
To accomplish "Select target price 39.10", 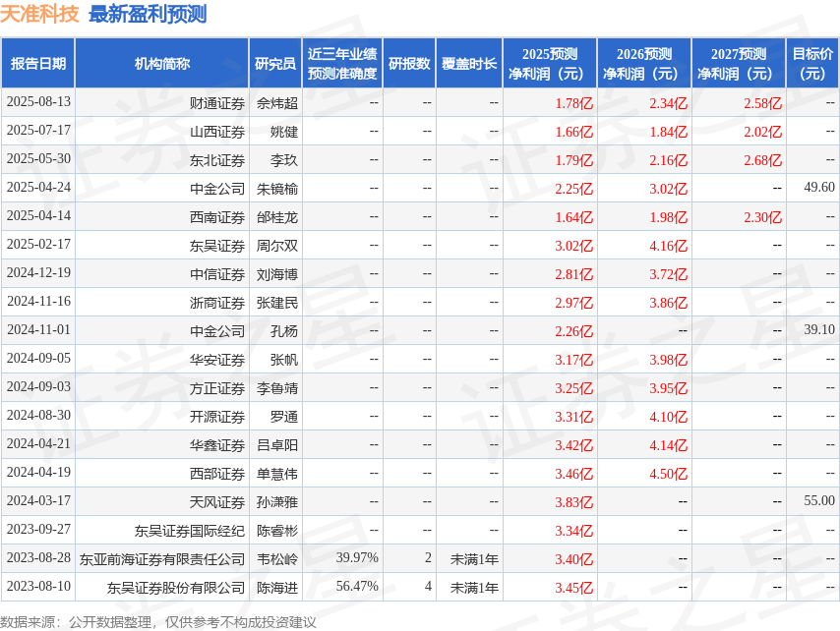I will pyautogui.click(x=819, y=329).
